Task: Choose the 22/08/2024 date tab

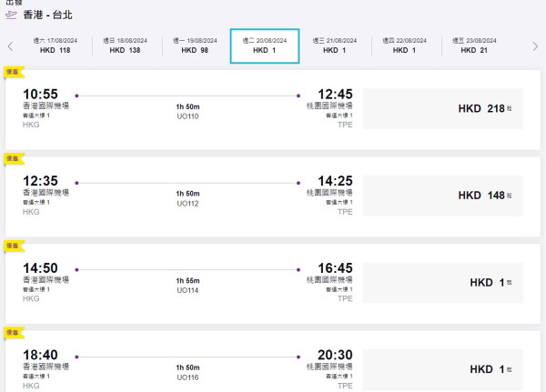Action: (405, 45)
